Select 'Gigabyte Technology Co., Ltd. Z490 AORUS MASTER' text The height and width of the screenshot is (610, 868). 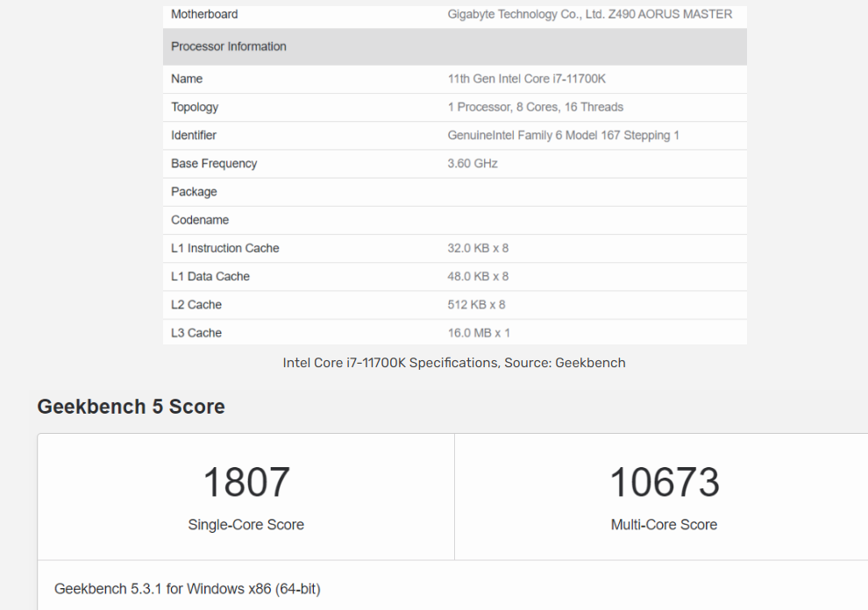(x=589, y=14)
